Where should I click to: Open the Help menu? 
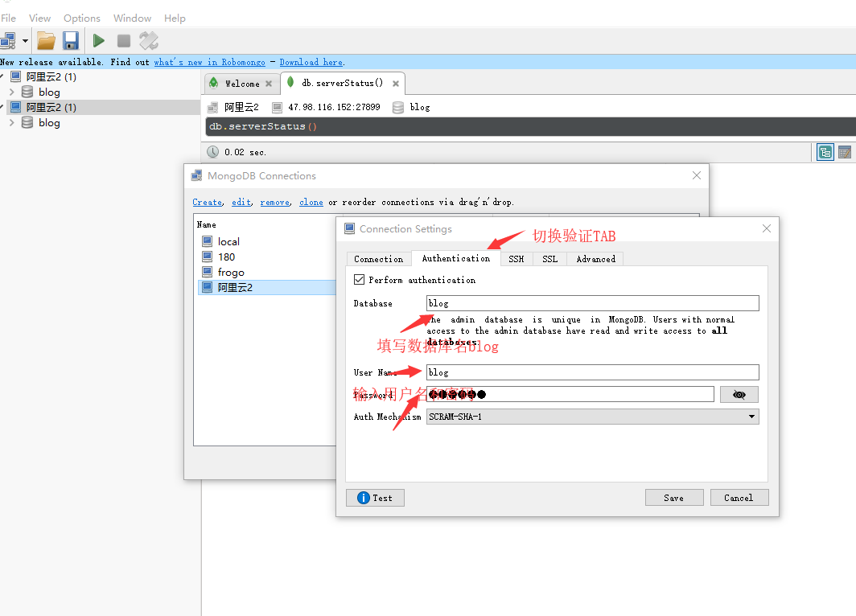coord(175,18)
